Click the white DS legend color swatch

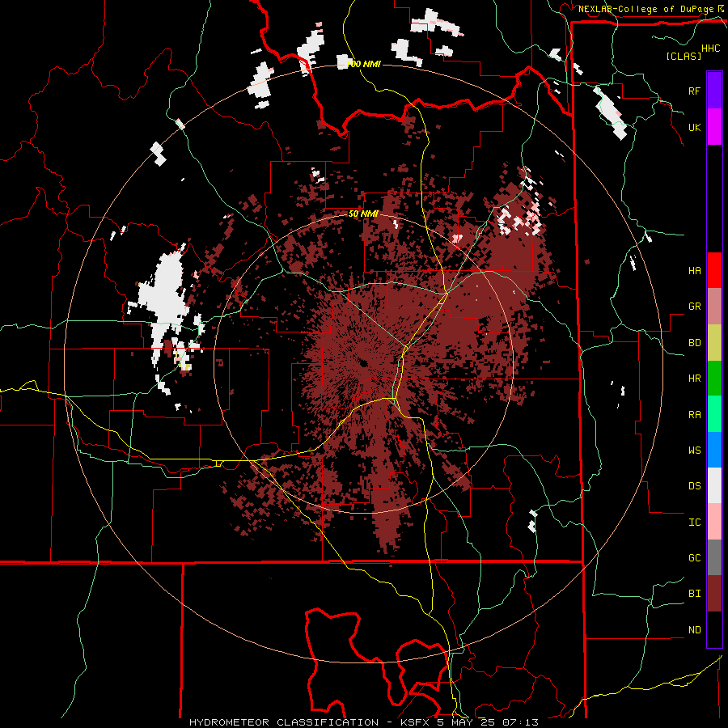[x=714, y=485]
